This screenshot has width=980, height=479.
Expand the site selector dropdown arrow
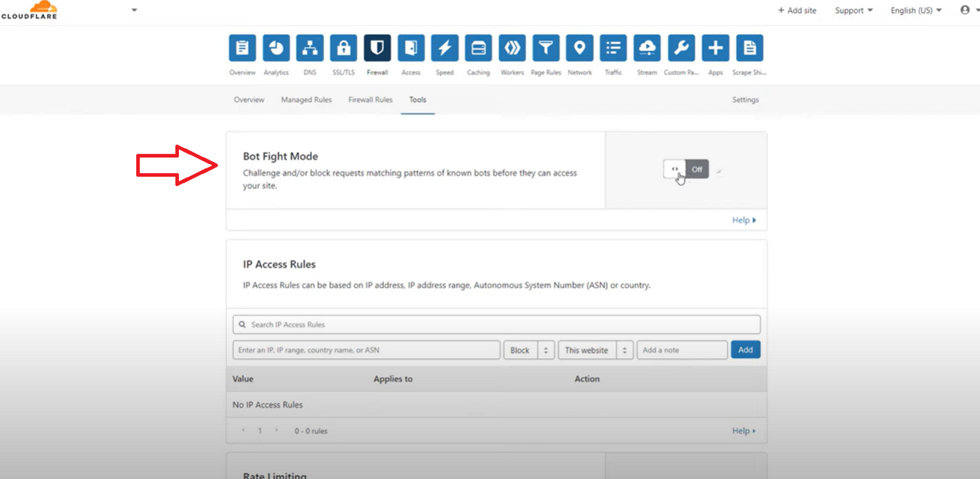tap(134, 10)
